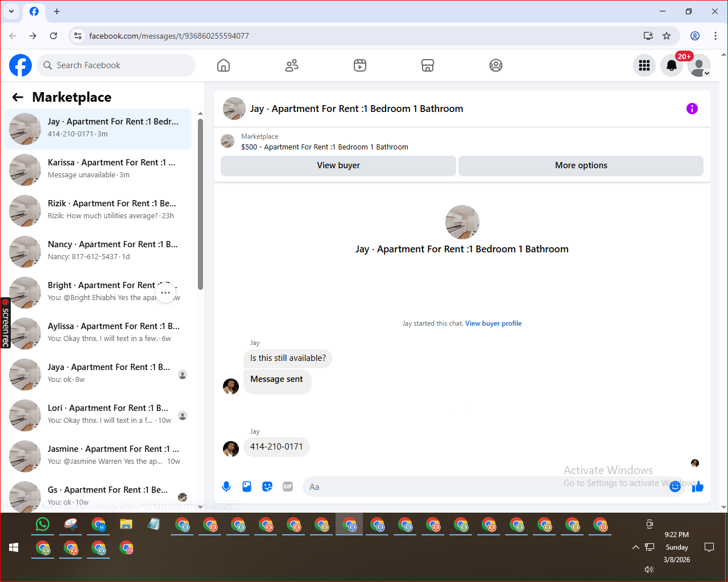Click More options button

pos(581,165)
